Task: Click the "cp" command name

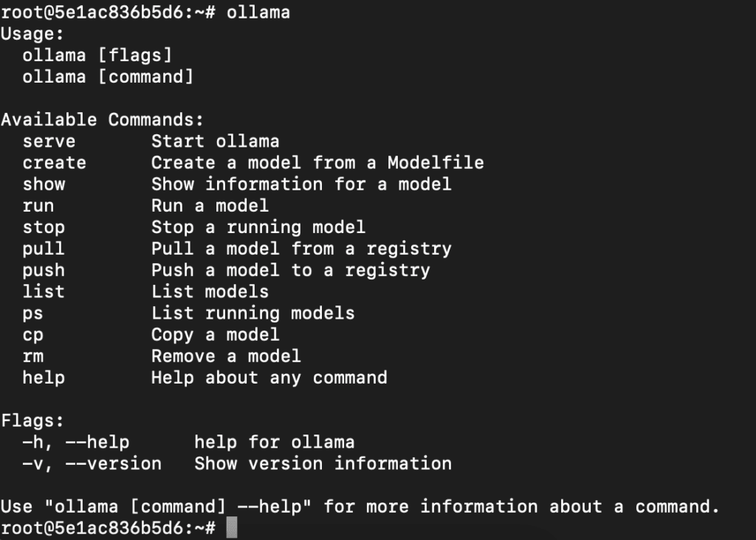Action: click(33, 334)
